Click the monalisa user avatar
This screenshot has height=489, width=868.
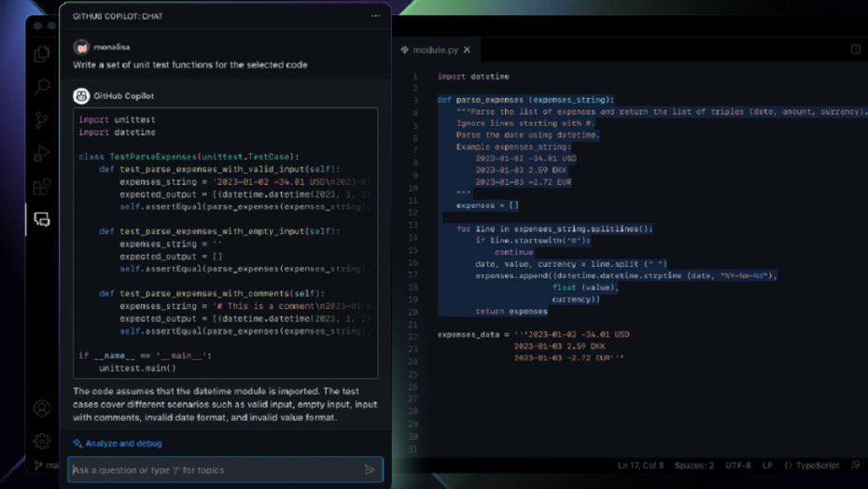pyautogui.click(x=81, y=47)
